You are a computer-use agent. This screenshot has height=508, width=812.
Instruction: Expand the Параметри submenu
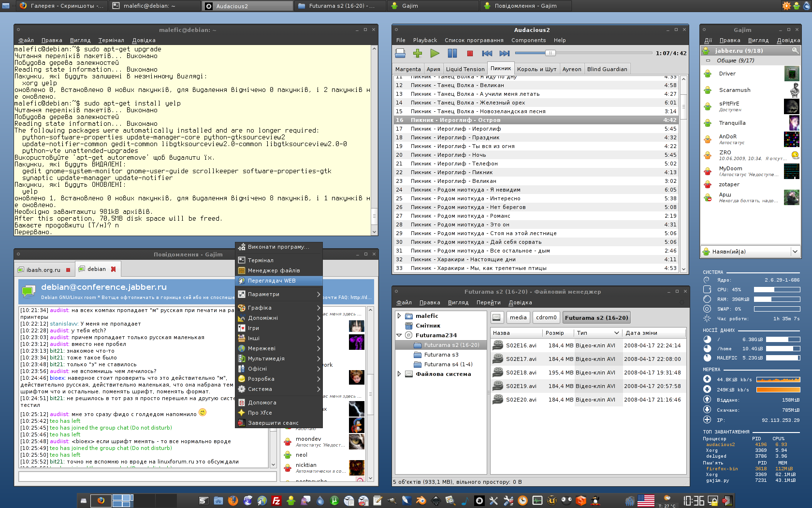coord(279,294)
